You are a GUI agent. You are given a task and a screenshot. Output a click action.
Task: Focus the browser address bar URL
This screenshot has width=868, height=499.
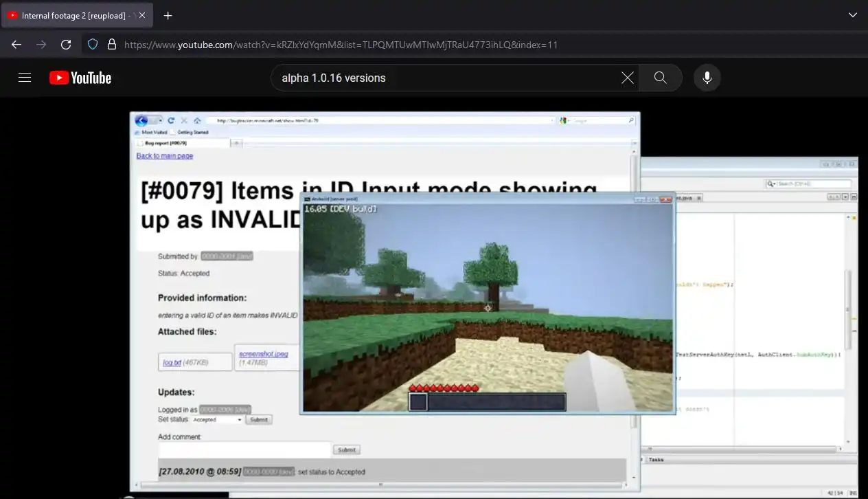(341, 45)
